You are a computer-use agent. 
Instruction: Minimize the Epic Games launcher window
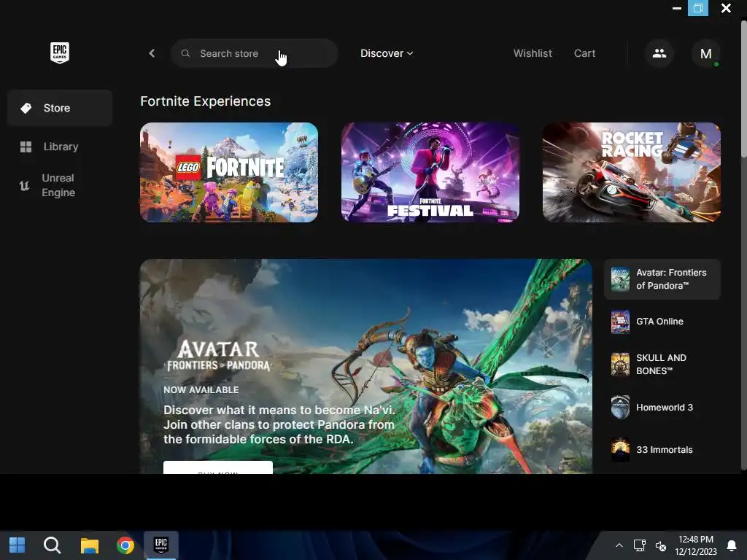click(676, 8)
